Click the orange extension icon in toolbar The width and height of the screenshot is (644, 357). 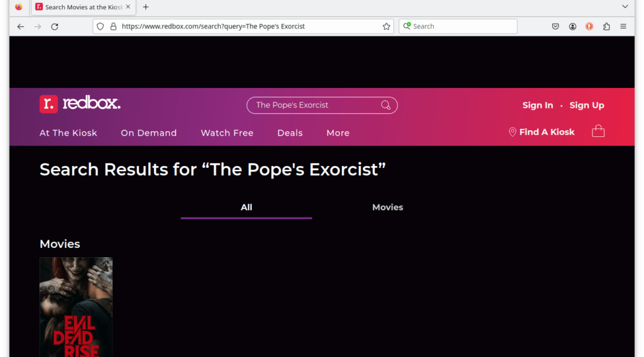(589, 26)
